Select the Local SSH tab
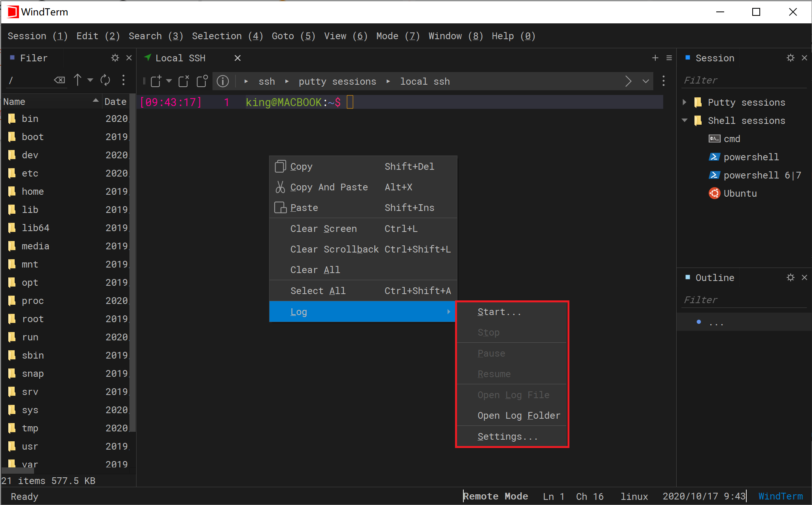This screenshot has height=505, width=812. point(180,58)
